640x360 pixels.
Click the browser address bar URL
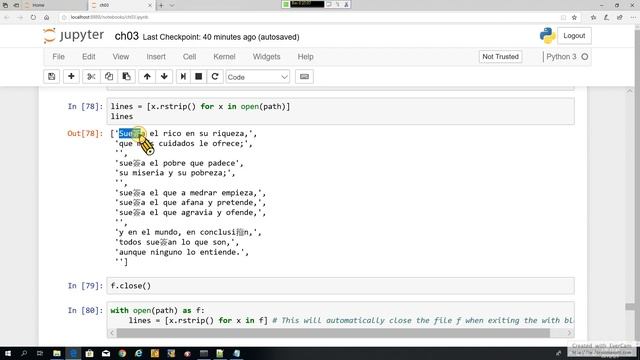coord(110,17)
